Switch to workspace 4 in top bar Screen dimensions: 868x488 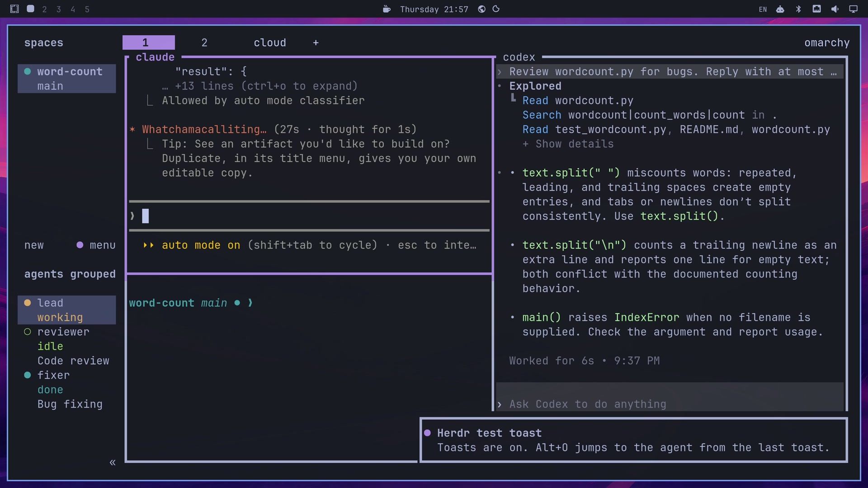click(x=73, y=9)
